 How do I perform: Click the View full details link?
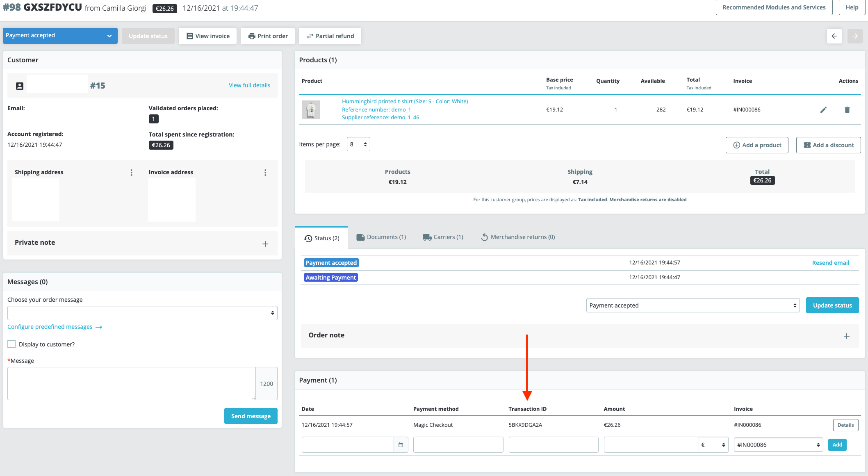tap(249, 85)
